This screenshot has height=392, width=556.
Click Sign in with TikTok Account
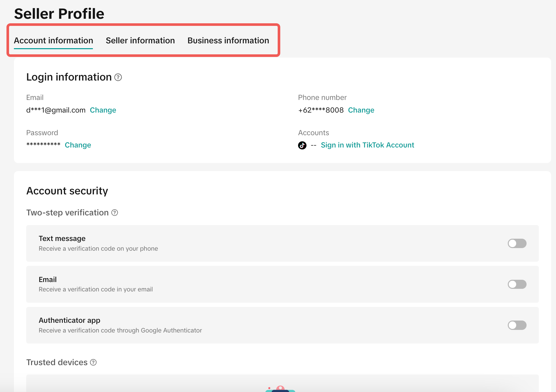coord(367,145)
